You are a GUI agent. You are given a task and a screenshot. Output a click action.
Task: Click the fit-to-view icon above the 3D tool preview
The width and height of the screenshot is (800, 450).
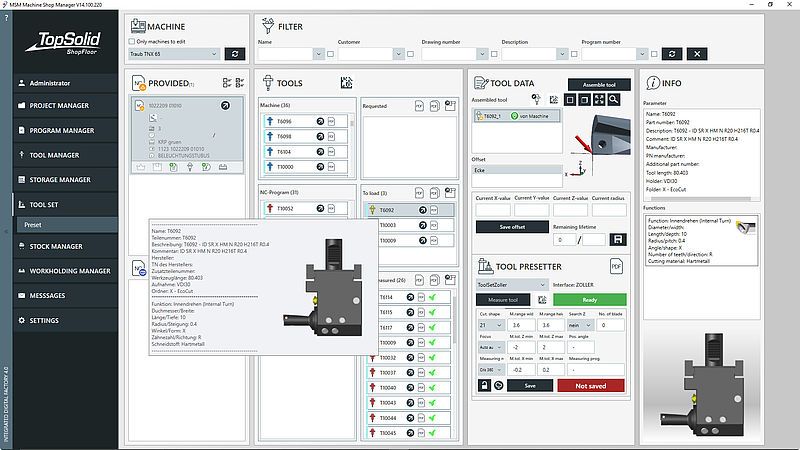pos(599,99)
